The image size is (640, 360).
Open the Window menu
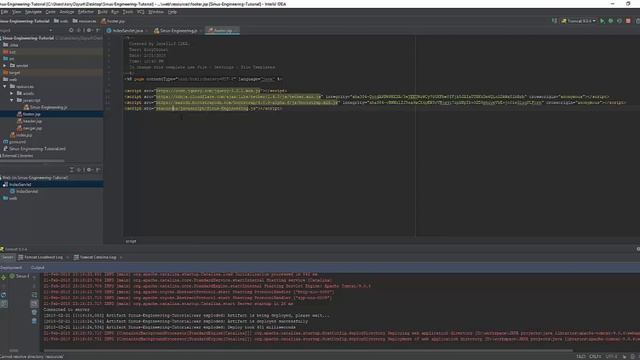coord(156,12)
